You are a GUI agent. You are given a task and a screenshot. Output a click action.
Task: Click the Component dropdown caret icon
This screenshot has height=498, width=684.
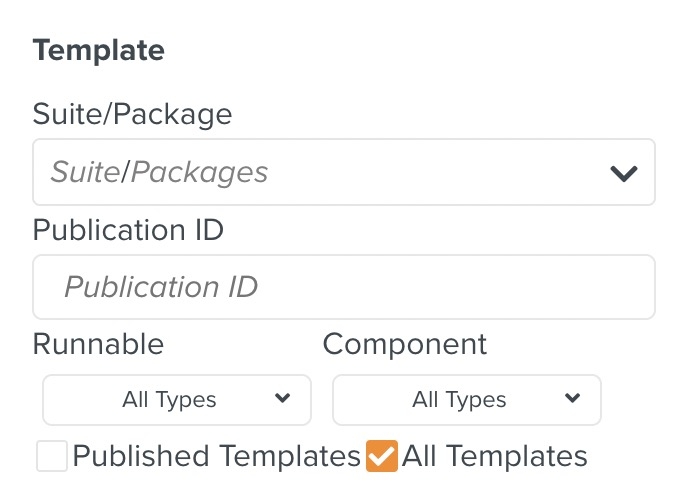pos(573,399)
